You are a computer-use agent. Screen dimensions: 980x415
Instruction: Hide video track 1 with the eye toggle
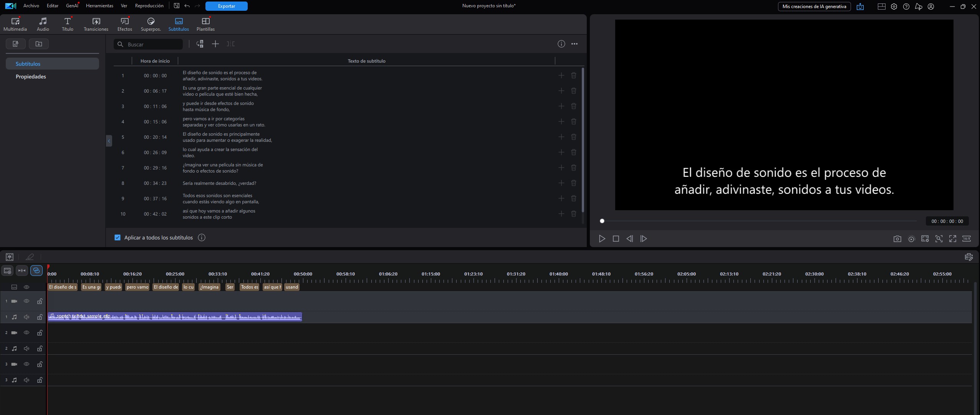coord(26,301)
